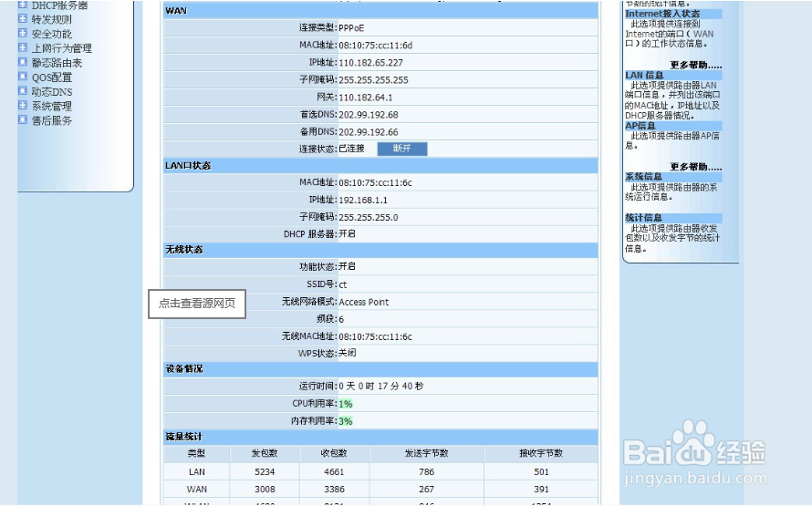Image resolution: width=812 pixels, height=506 pixels.
Task: Open the 安全功能 menu item
Action: [x=51, y=34]
